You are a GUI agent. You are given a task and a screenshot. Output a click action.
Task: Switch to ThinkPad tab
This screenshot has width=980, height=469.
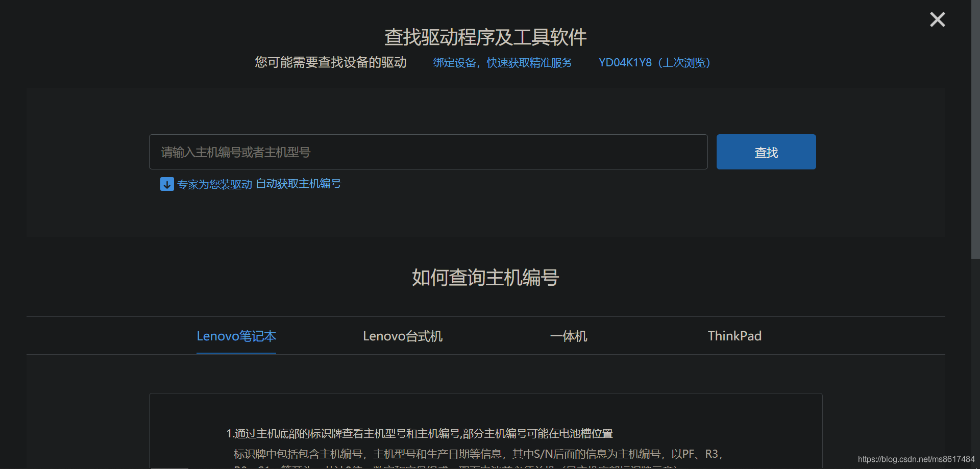coord(734,336)
